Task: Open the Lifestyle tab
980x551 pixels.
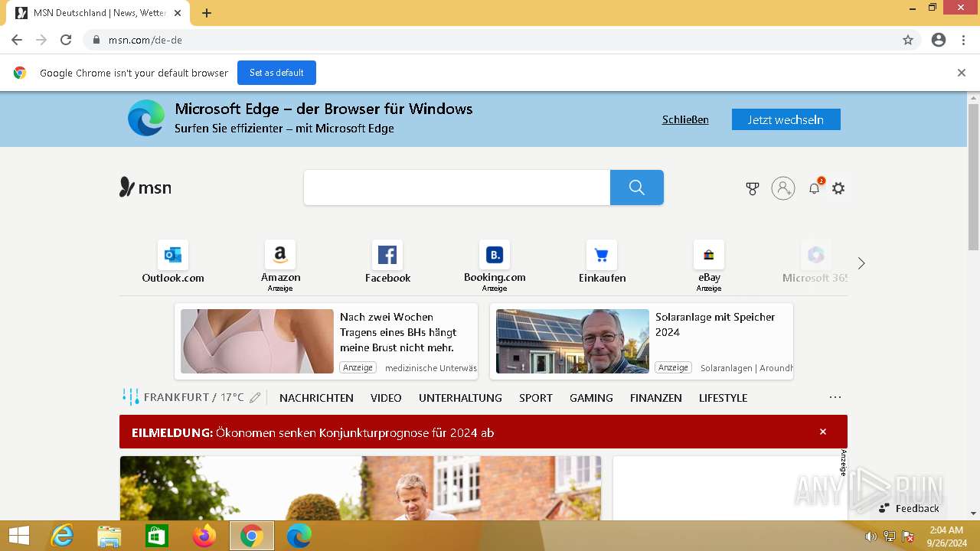Action: pos(723,398)
